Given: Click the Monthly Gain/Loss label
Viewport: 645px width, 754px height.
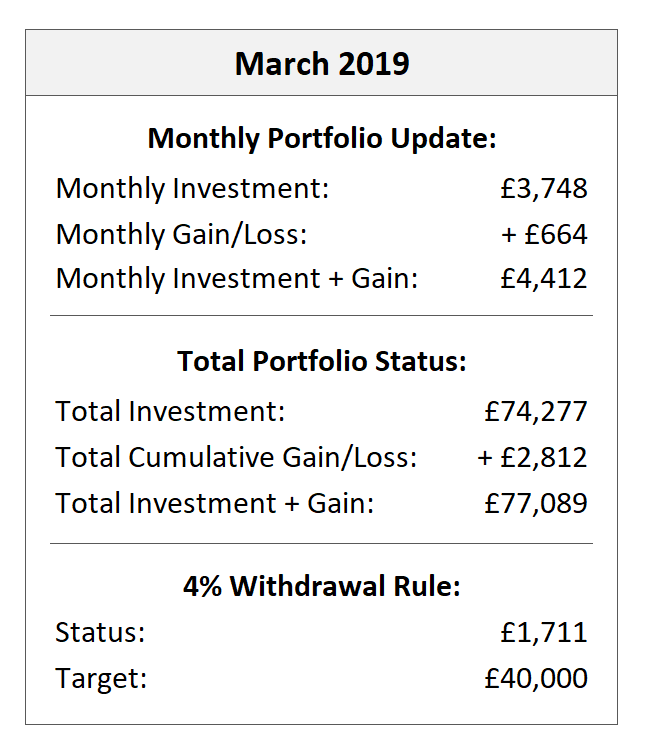Looking at the screenshot, I should tap(181, 234).
